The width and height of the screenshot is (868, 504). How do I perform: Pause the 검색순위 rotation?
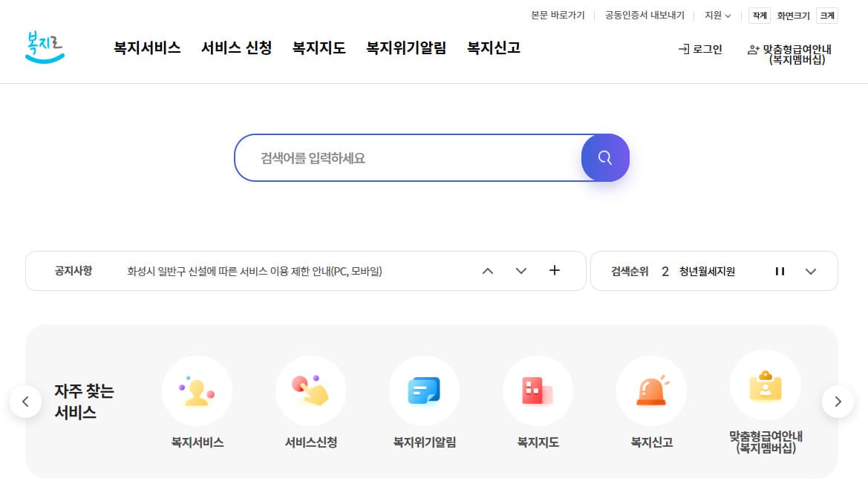[780, 271]
